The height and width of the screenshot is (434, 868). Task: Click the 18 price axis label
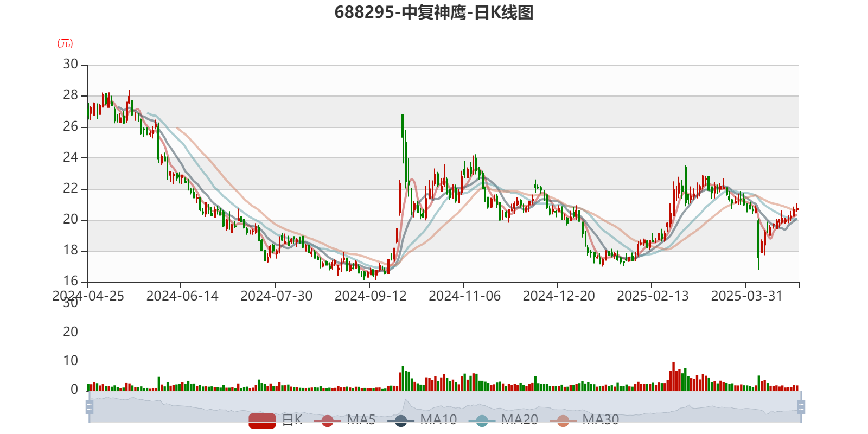click(71, 250)
